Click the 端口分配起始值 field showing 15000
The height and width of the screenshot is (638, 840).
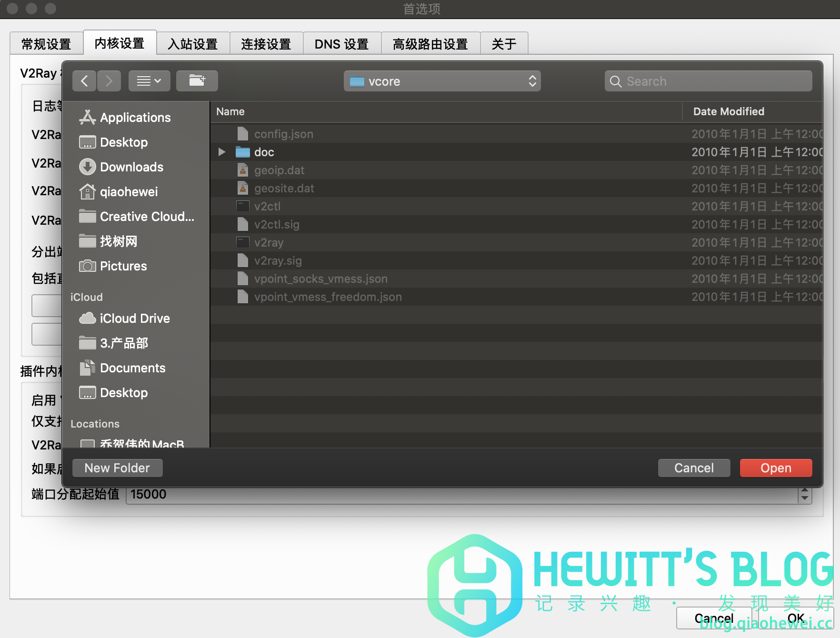point(462,495)
